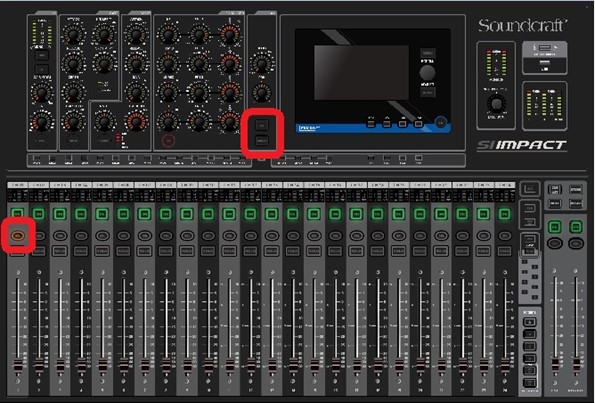Click the lower button inside the red box near the touchscreen
Image resolution: width=595 pixels, height=403 pixels.
point(262,141)
